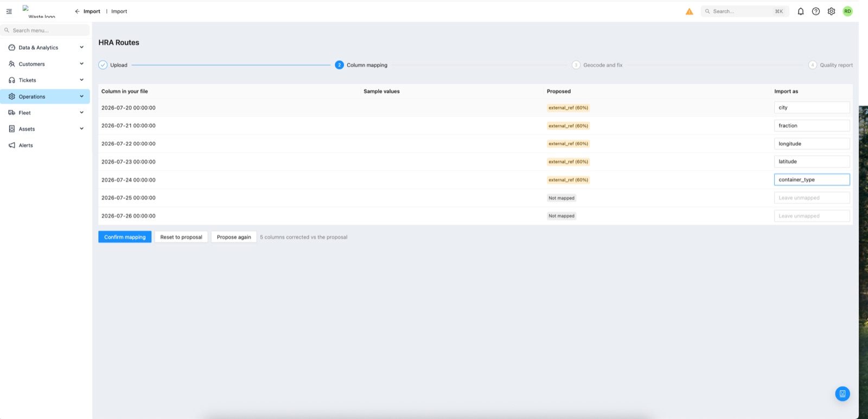Select the Operations sidebar menu label
The width and height of the screenshot is (868, 419).
[x=32, y=96]
